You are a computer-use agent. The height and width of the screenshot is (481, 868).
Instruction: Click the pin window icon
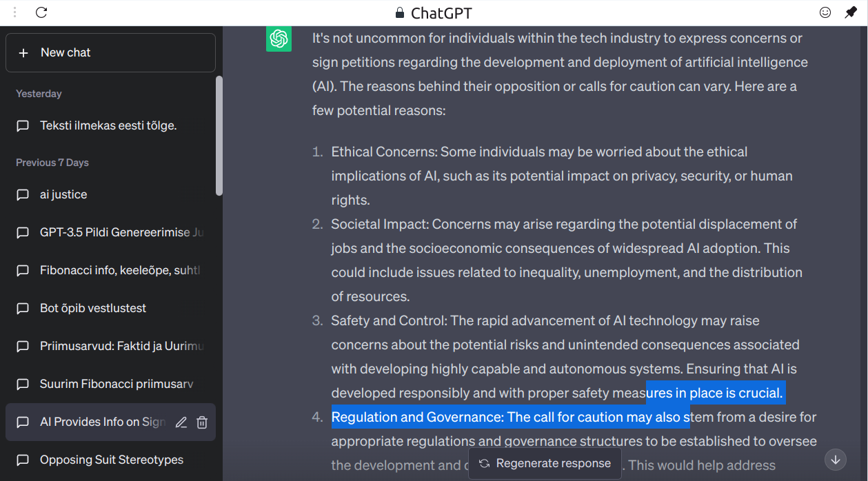[851, 12]
